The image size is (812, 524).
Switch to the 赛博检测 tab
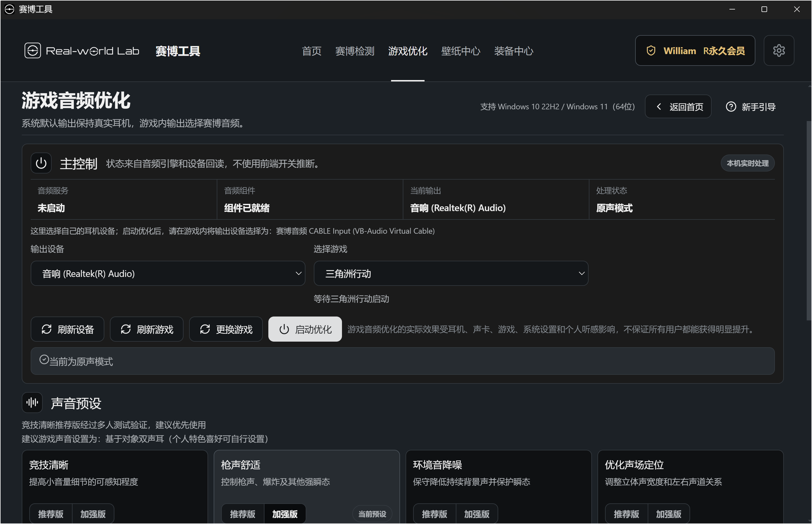[x=355, y=51]
